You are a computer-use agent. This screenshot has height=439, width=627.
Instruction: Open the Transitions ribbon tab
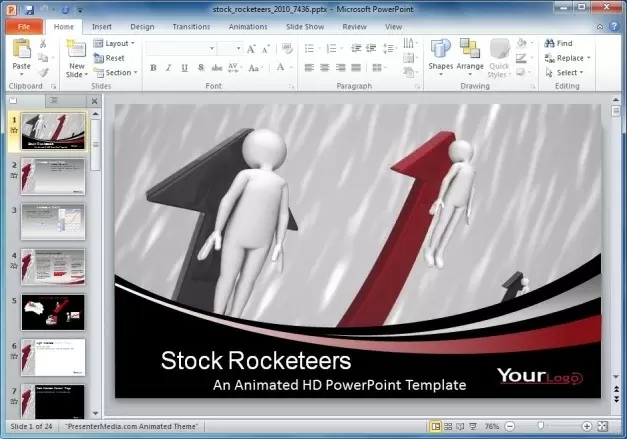191,26
